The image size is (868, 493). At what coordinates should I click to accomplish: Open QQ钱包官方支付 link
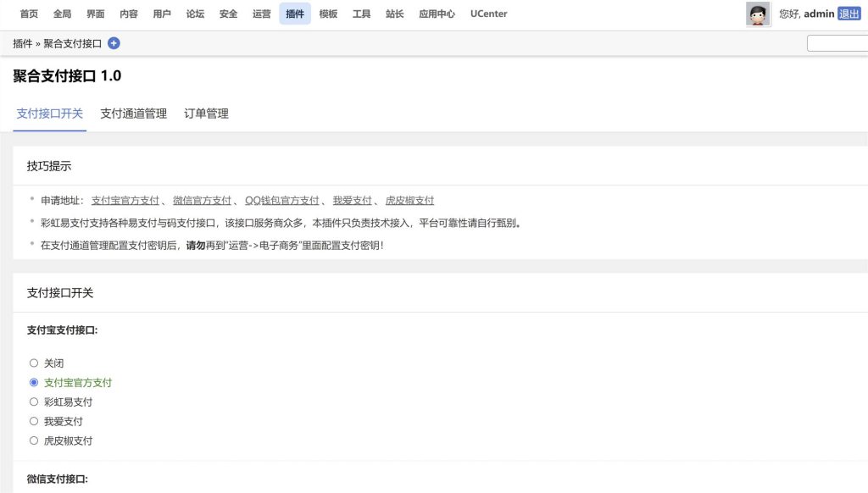[283, 200]
